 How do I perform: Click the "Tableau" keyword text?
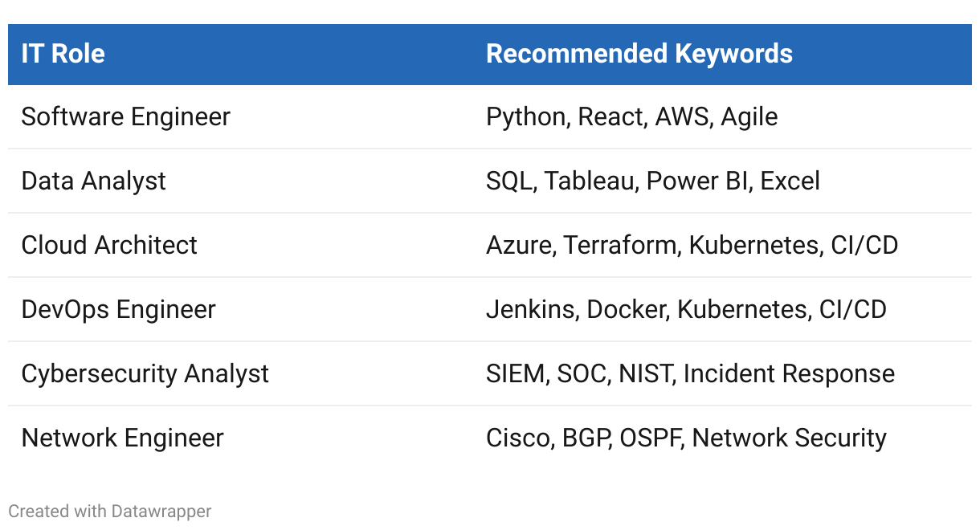click(x=588, y=181)
